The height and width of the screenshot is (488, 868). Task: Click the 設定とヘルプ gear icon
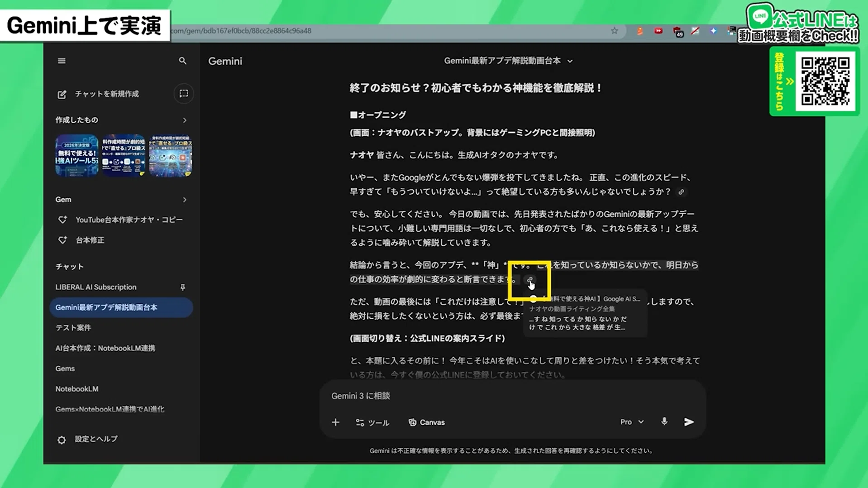coord(62,440)
